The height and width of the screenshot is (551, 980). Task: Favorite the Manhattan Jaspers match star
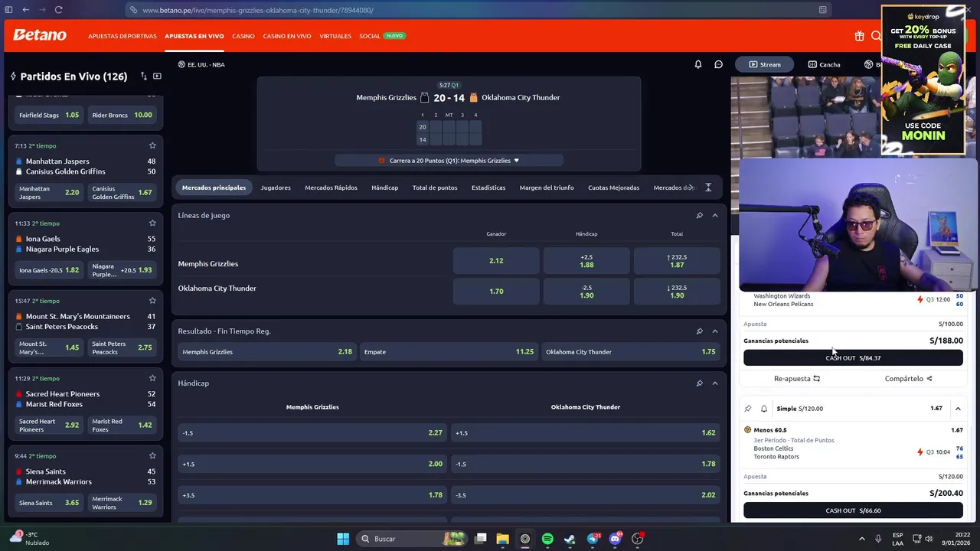[x=152, y=145]
